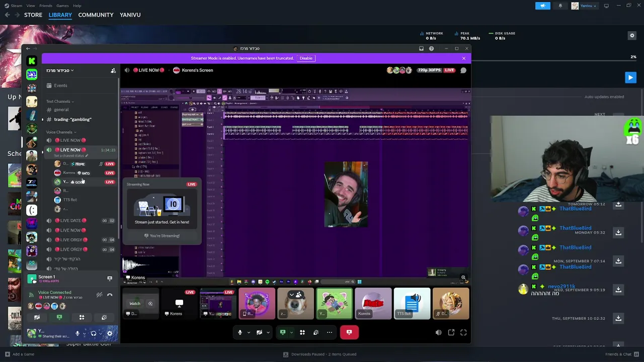Open the COMMUNITY tab in Steam
The width and height of the screenshot is (644, 362).
click(x=96, y=15)
